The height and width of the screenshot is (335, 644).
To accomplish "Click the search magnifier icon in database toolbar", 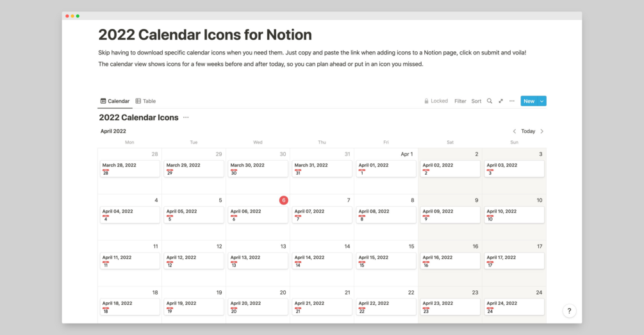I will point(490,101).
